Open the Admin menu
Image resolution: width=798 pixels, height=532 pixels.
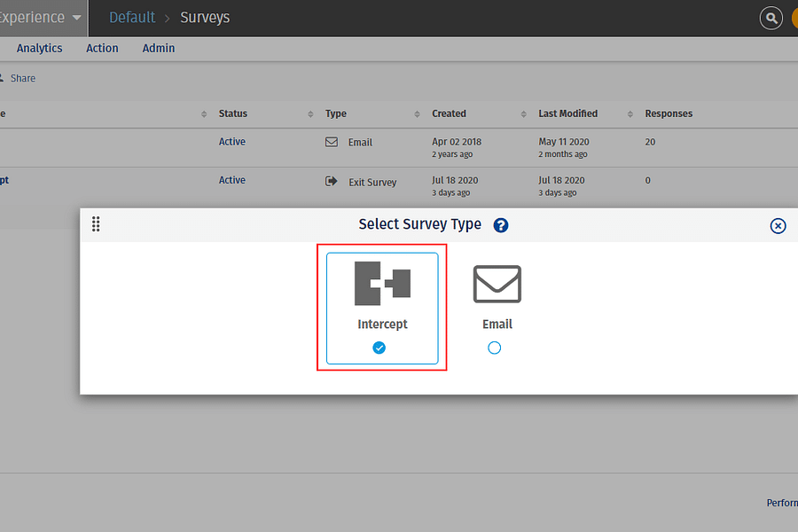(159, 48)
